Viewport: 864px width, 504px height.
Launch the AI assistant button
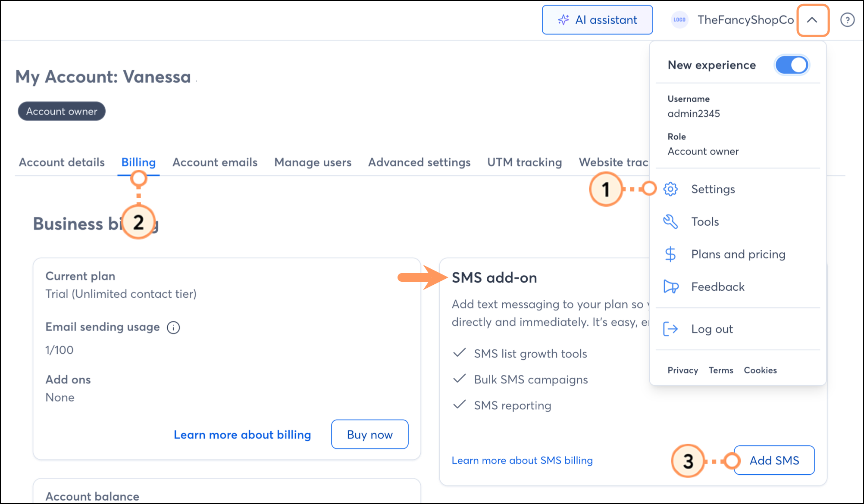(597, 20)
